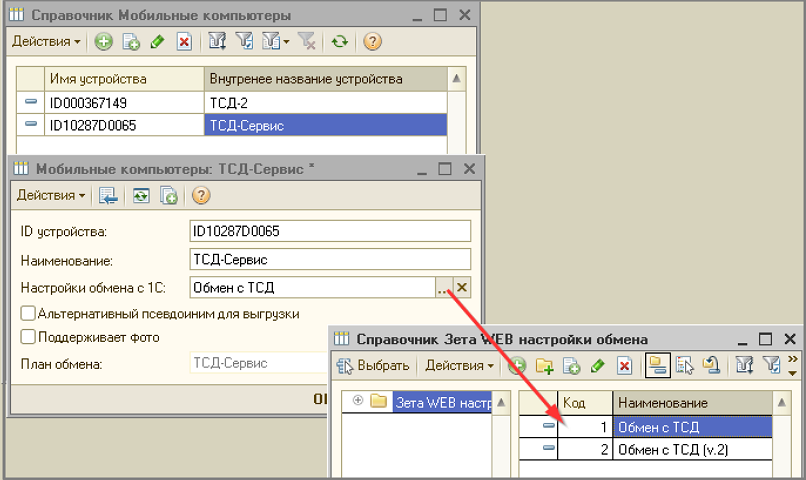Image resolution: width=806 pixels, height=480 pixels.
Task: Add by copying in Мобильные компьютеры list toolbar
Action: click(131, 42)
